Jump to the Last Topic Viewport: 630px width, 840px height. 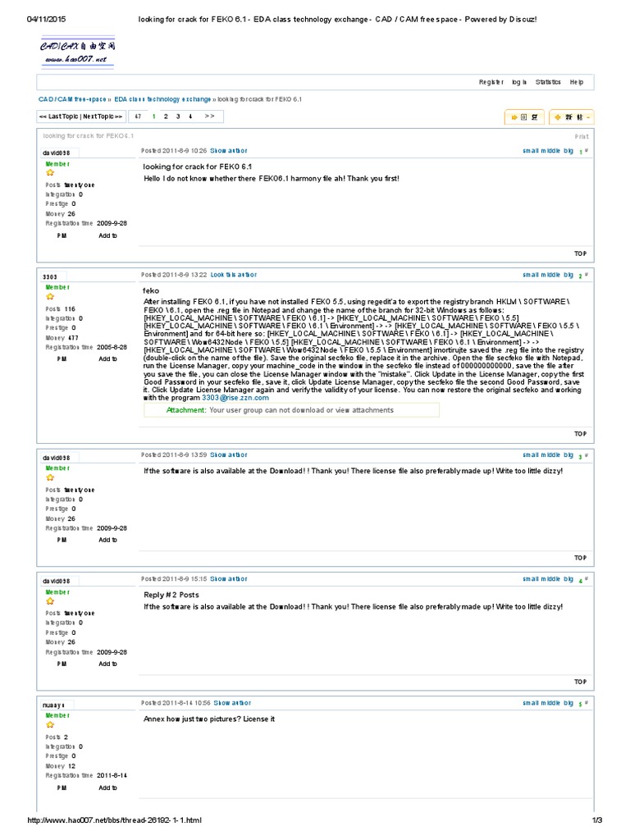coord(59,116)
